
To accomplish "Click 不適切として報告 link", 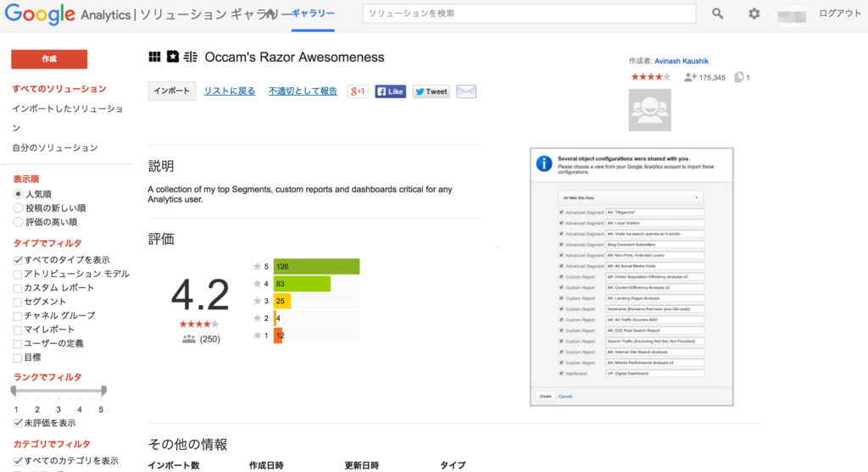I will coord(303,92).
